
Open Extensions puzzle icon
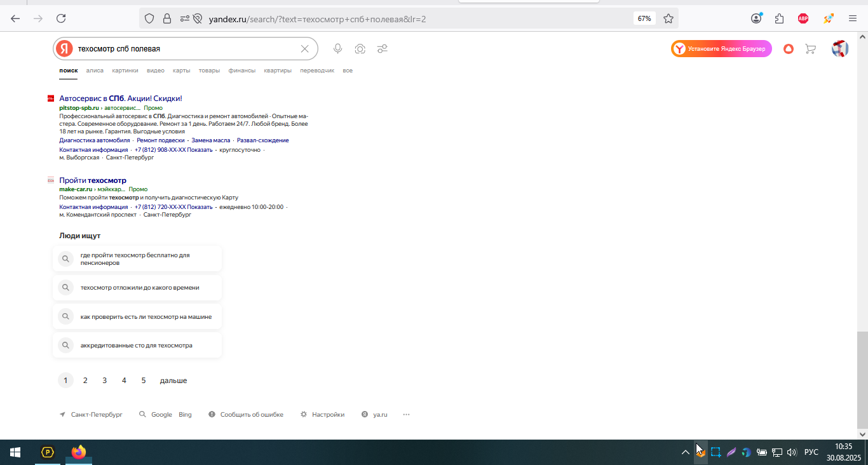(780, 18)
